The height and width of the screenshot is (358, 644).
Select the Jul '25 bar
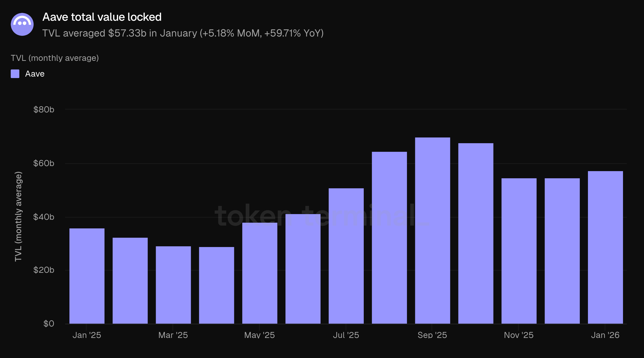(346, 256)
